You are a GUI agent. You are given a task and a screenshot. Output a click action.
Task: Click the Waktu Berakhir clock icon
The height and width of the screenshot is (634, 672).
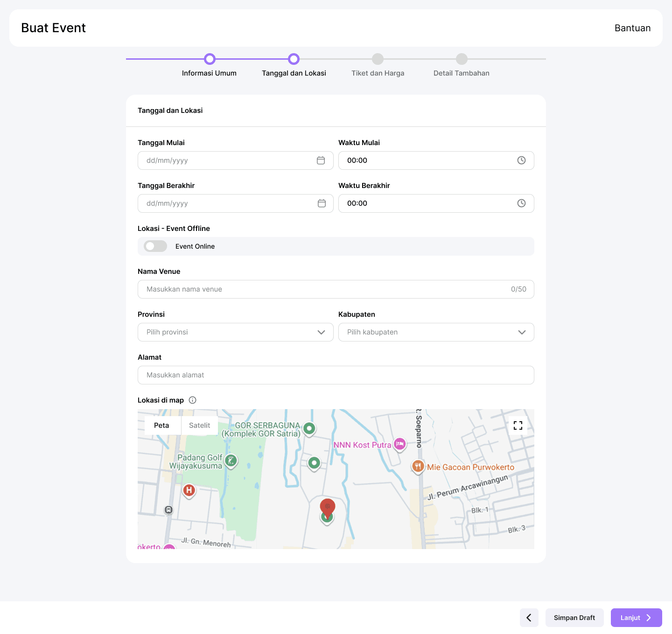[x=522, y=203]
